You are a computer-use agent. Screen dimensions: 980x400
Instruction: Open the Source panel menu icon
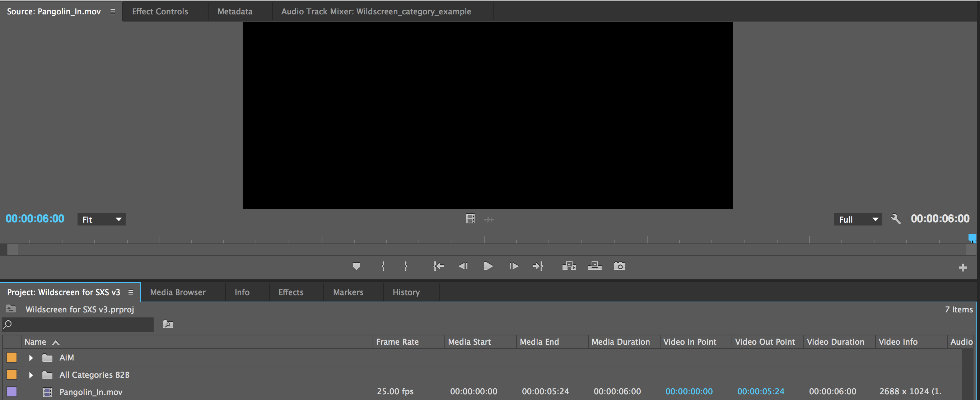(x=113, y=12)
